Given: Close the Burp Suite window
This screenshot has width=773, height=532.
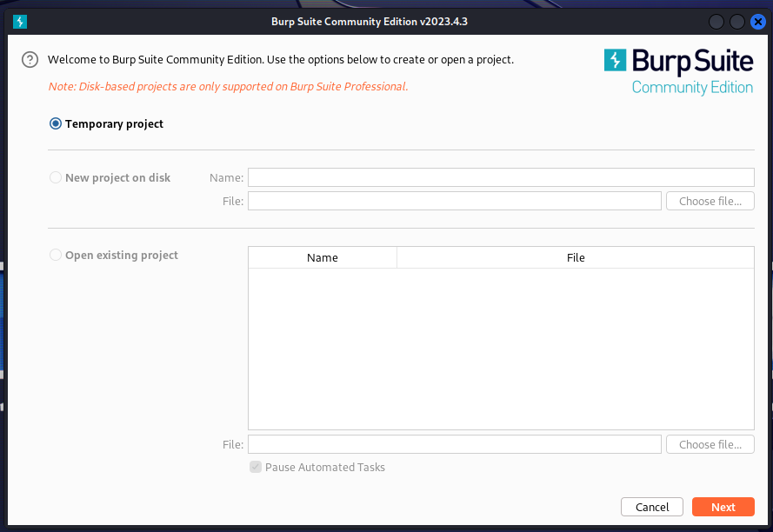Looking at the screenshot, I should coord(757,22).
